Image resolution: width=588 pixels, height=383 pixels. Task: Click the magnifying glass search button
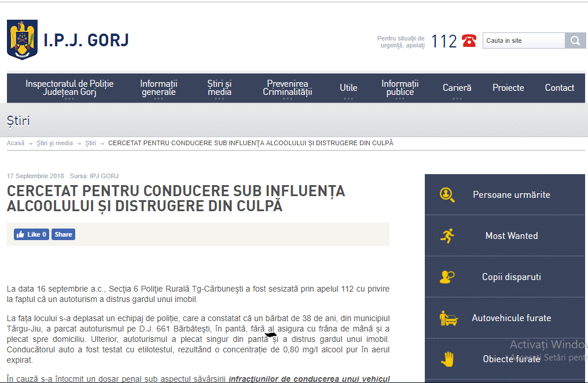(575, 40)
